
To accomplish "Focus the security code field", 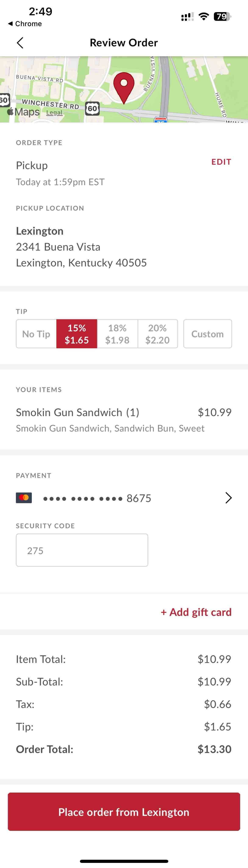I will pyautogui.click(x=82, y=550).
